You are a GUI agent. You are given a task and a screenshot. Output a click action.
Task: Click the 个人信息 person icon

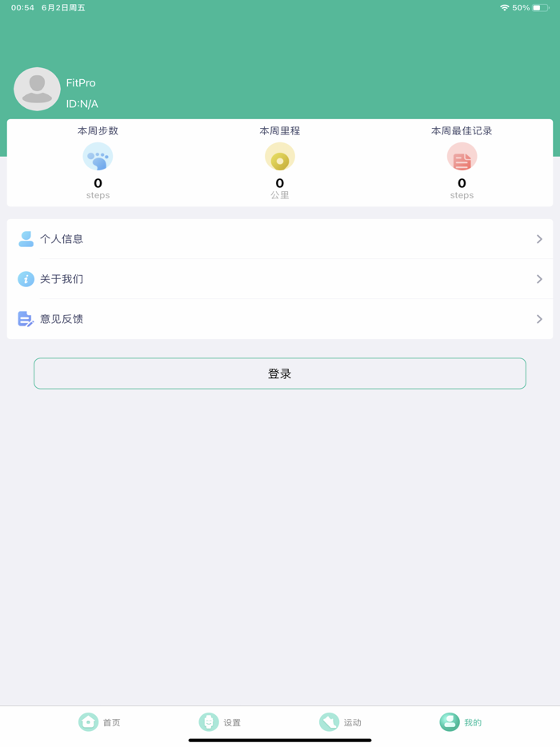pyautogui.click(x=26, y=239)
